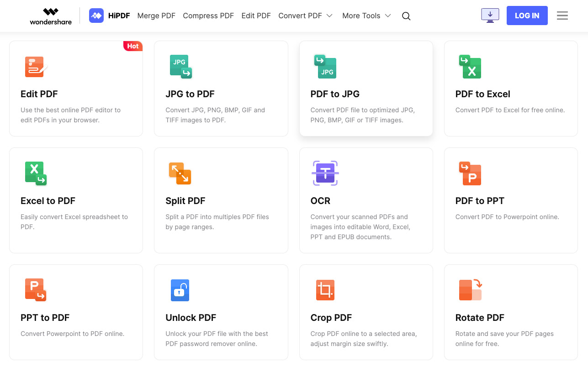The width and height of the screenshot is (588, 367).
Task: Expand the Convert PDF dropdown
Action: 306,16
